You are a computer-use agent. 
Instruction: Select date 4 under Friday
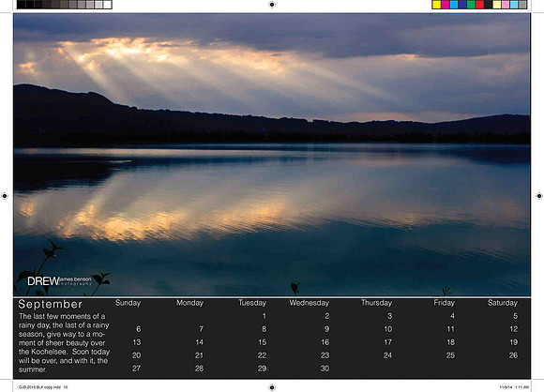[x=452, y=316]
